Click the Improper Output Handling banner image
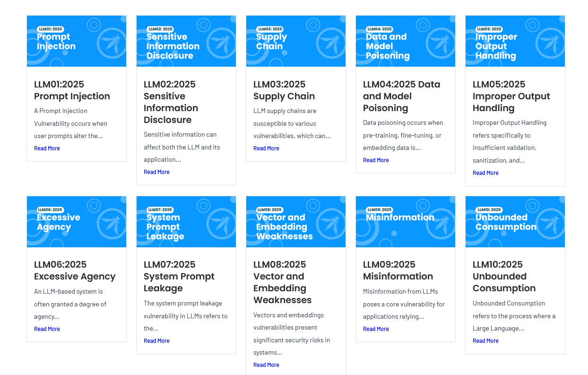 pyautogui.click(x=515, y=41)
